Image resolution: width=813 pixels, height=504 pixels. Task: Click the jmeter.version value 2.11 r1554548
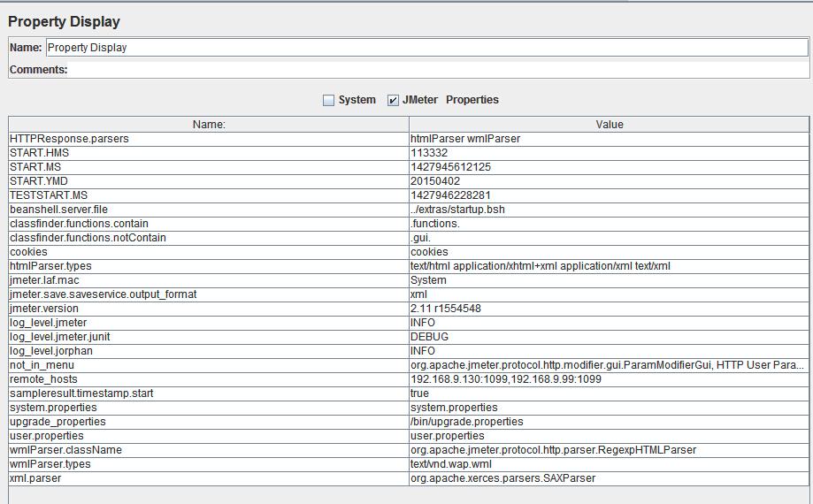[445, 309]
